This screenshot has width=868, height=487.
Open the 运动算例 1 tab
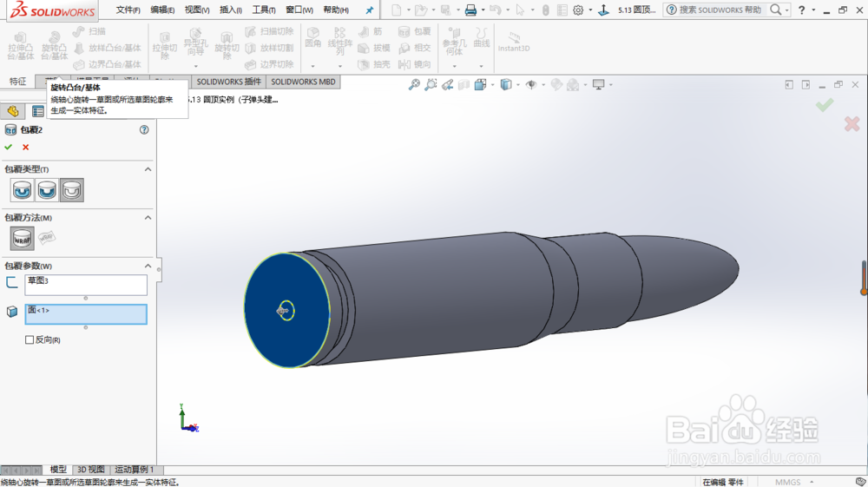tap(135, 470)
